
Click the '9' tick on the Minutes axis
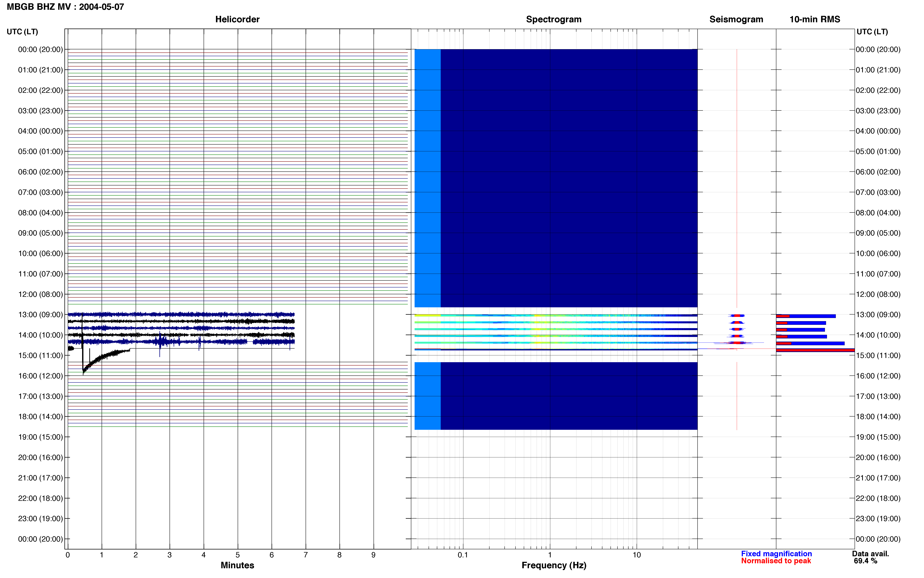tap(373, 555)
